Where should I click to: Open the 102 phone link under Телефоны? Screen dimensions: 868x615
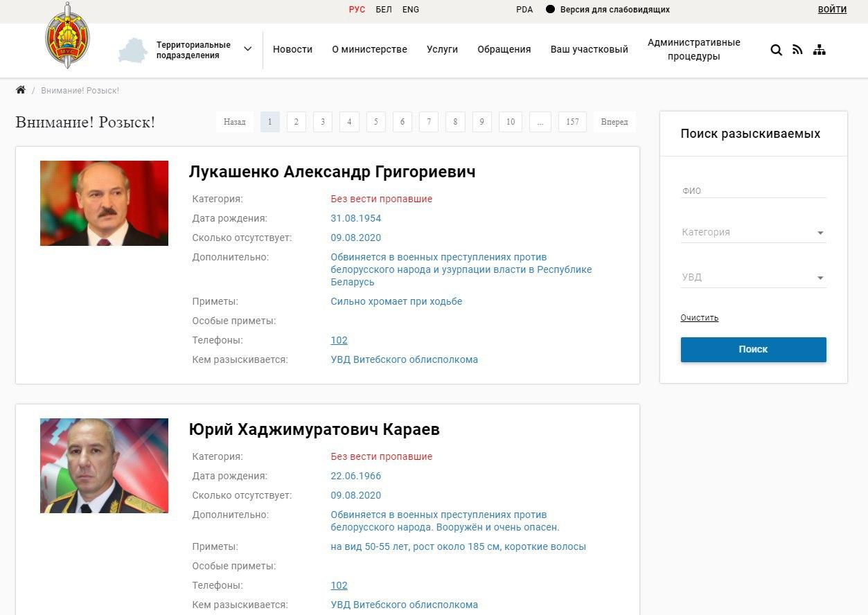[x=339, y=340]
